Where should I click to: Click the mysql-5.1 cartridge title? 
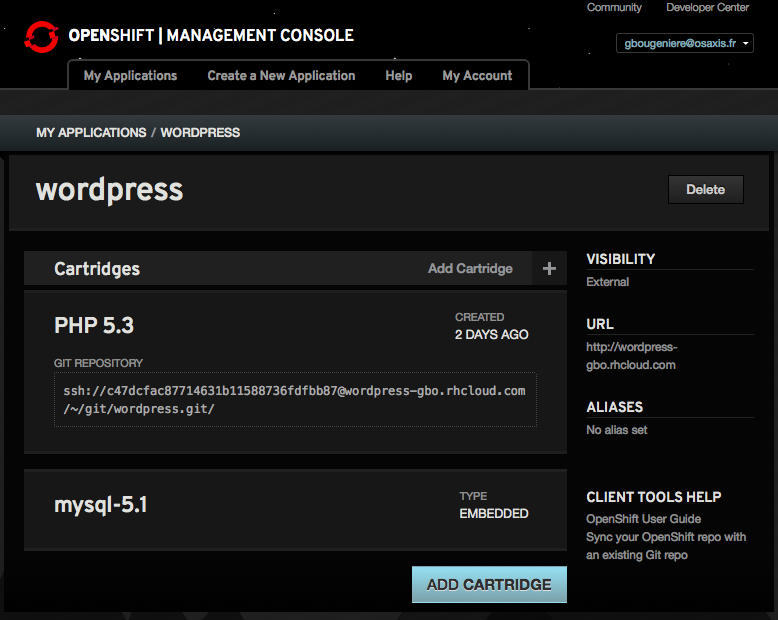(x=101, y=505)
